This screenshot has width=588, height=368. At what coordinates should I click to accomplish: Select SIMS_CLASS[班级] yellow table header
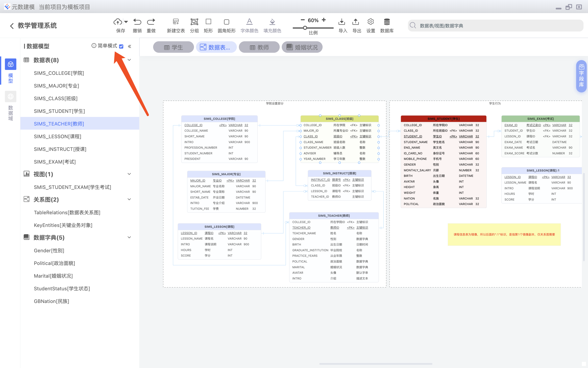pyautogui.click(x=340, y=119)
